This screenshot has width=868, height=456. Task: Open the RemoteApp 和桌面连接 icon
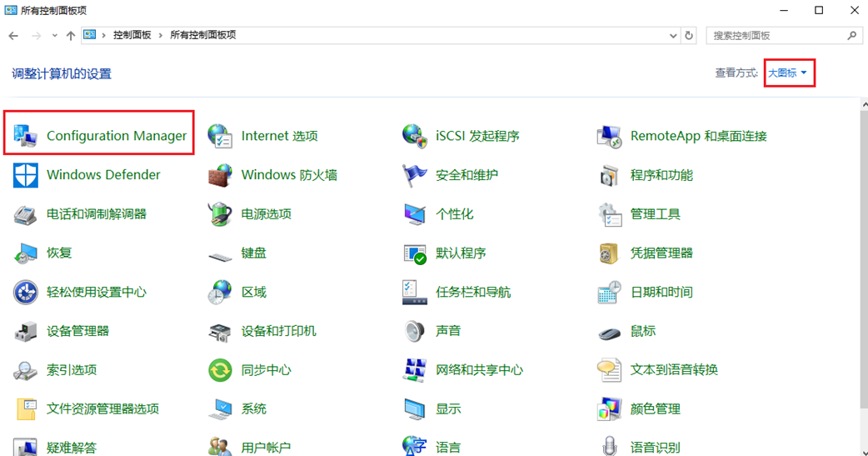coord(610,136)
